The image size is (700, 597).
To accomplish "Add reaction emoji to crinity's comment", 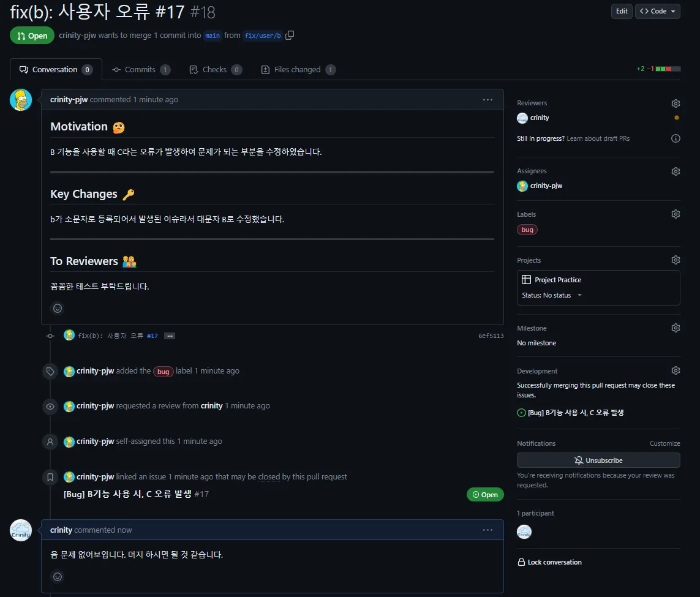I will [58, 577].
